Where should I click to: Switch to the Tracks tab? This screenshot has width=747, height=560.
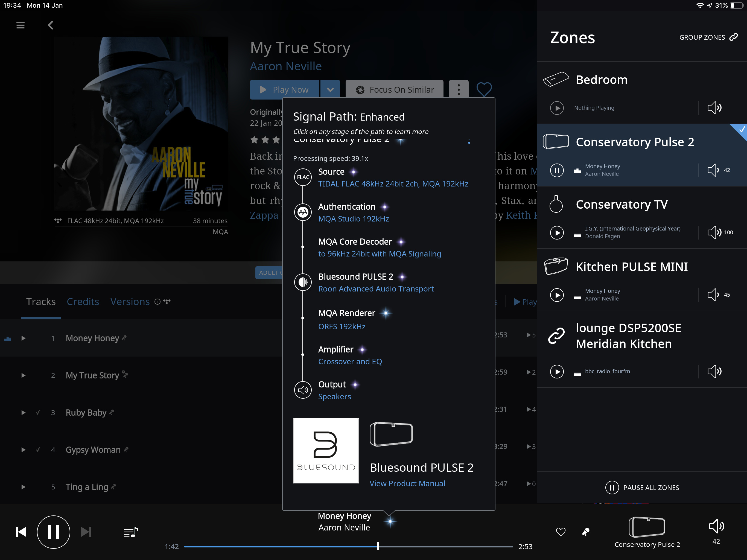coord(41,302)
